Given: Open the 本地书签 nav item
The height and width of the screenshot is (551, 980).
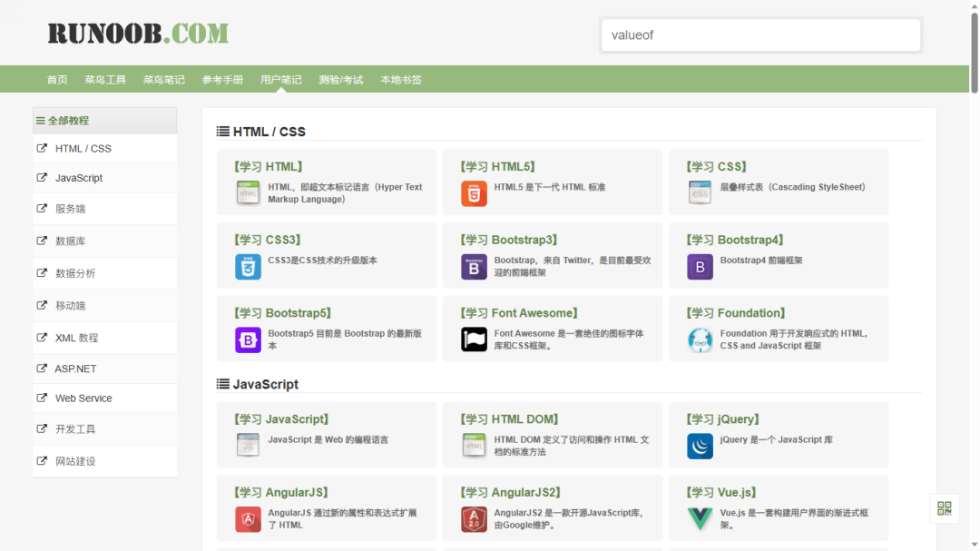Looking at the screenshot, I should (x=401, y=80).
